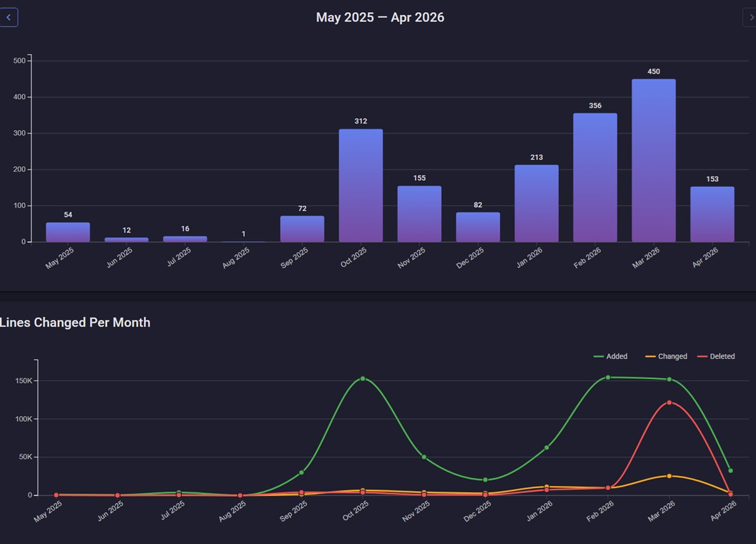Toggle the Changed series visibility
Screen dimensions: 756x544
pyautogui.click(x=666, y=356)
